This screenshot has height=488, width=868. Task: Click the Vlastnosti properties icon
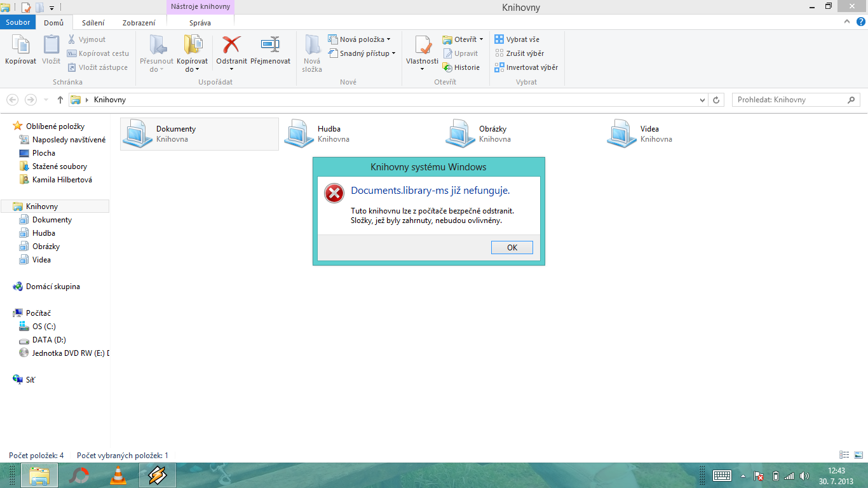click(x=423, y=46)
